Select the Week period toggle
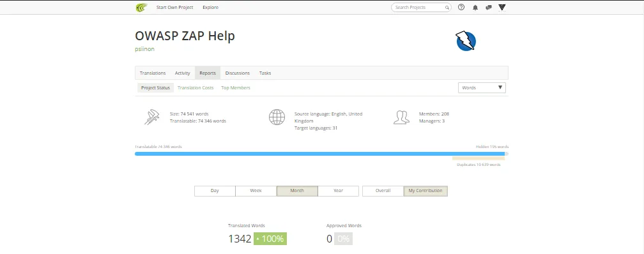This screenshot has height=254, width=644. coord(256,191)
